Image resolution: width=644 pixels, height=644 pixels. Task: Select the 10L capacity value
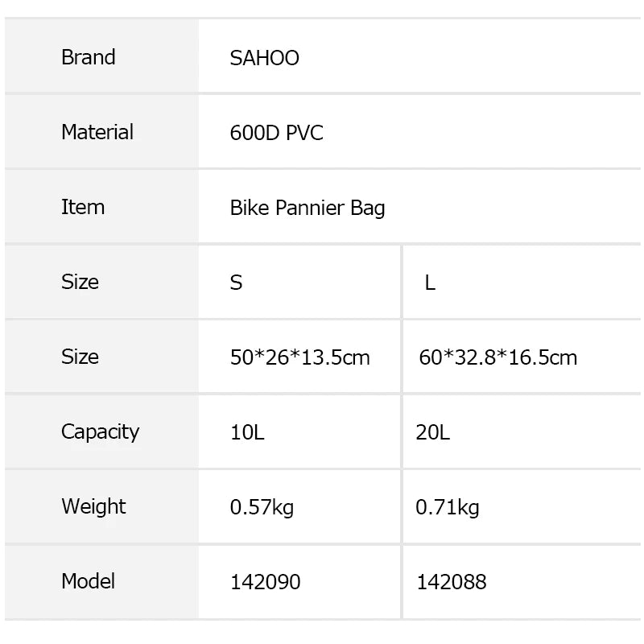[247, 432]
